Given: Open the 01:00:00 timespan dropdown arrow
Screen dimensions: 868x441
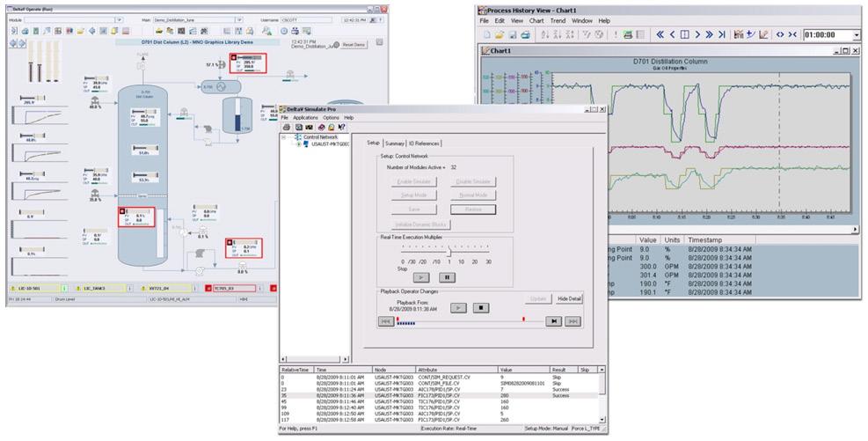Looking at the screenshot, I should click(x=857, y=35).
